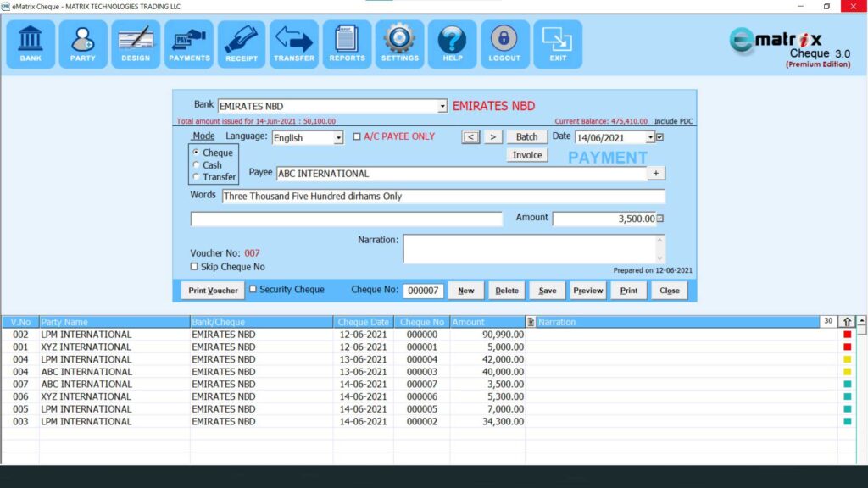Open Help from the toolbar
The image size is (868, 488).
coord(452,42)
